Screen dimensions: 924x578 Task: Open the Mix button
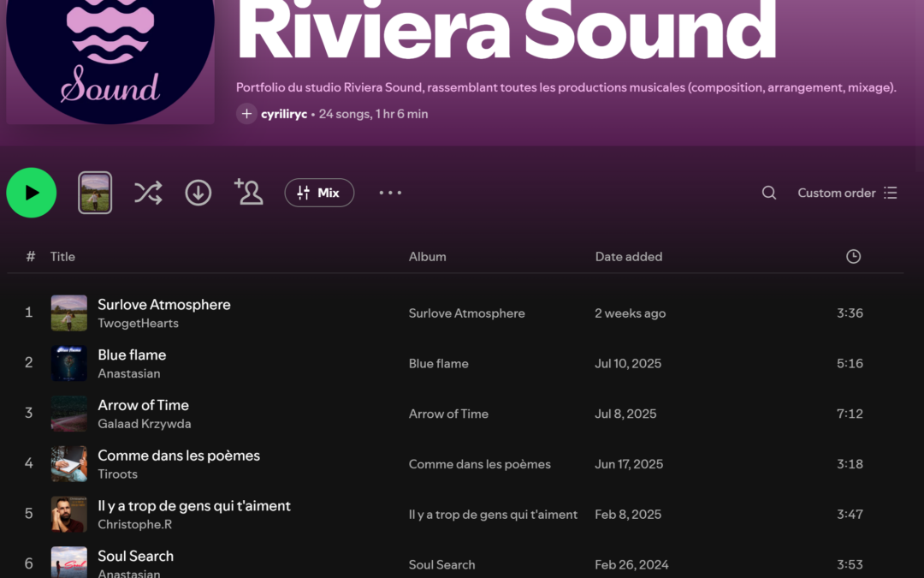pyautogui.click(x=319, y=193)
